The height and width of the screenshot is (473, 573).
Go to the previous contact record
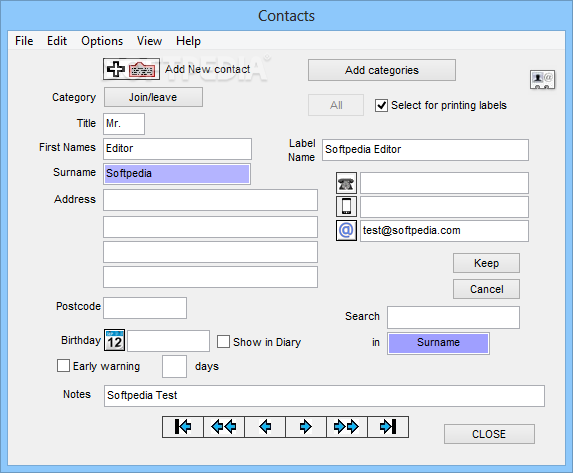[265, 427]
